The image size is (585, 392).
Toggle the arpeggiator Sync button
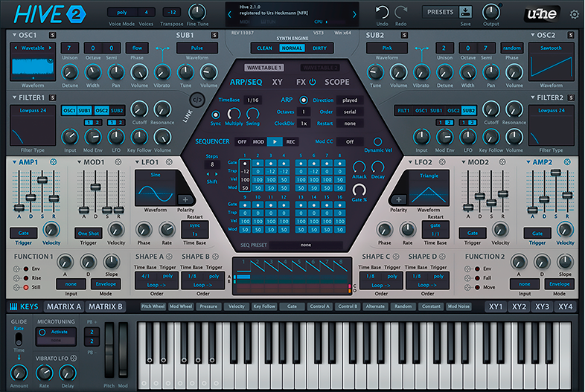pyautogui.click(x=216, y=114)
